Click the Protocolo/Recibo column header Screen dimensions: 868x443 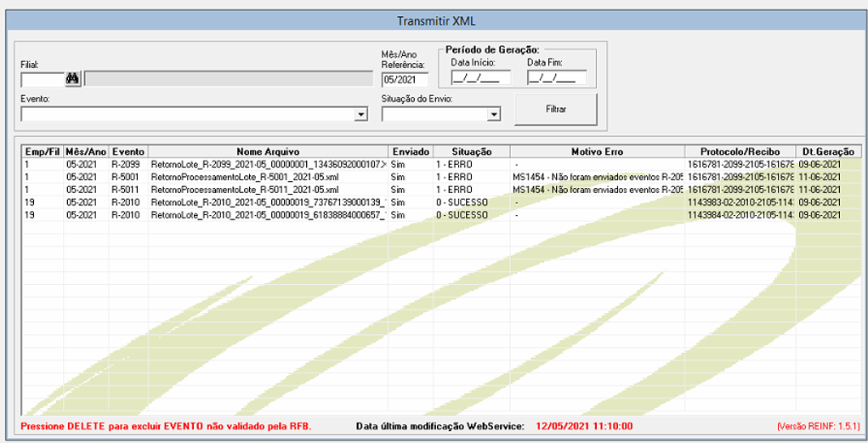pyautogui.click(x=740, y=151)
